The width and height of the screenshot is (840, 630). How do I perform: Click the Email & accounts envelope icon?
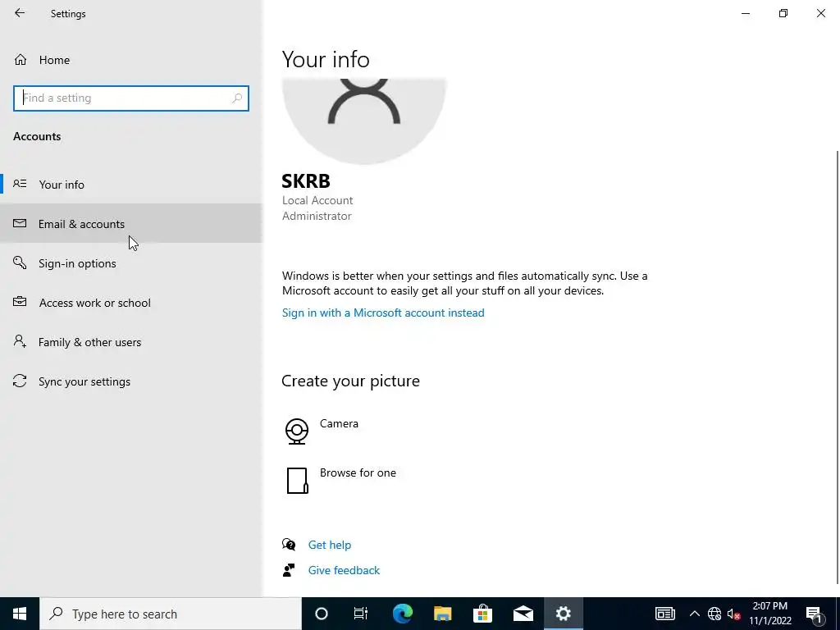[20, 223]
